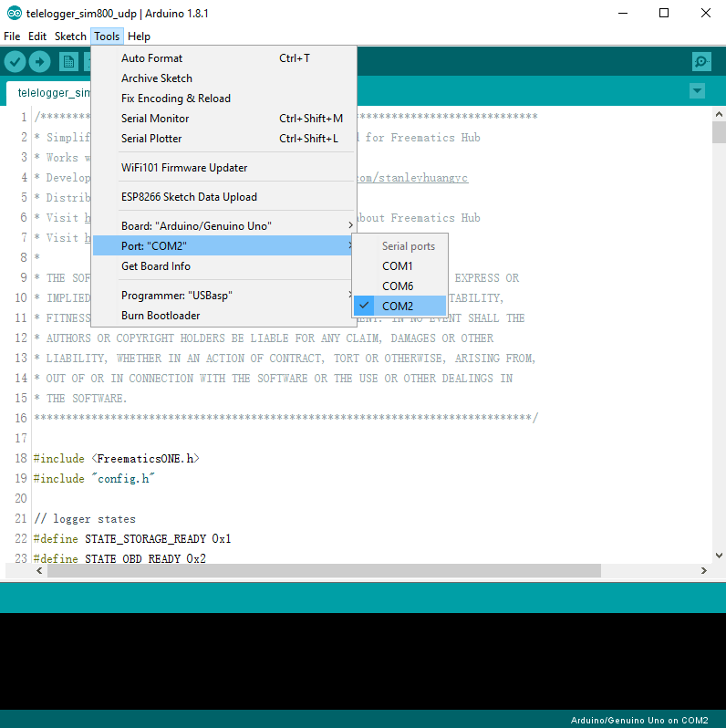This screenshot has width=726, height=728.
Task: Click the #include "config.h" line
Action: point(94,479)
